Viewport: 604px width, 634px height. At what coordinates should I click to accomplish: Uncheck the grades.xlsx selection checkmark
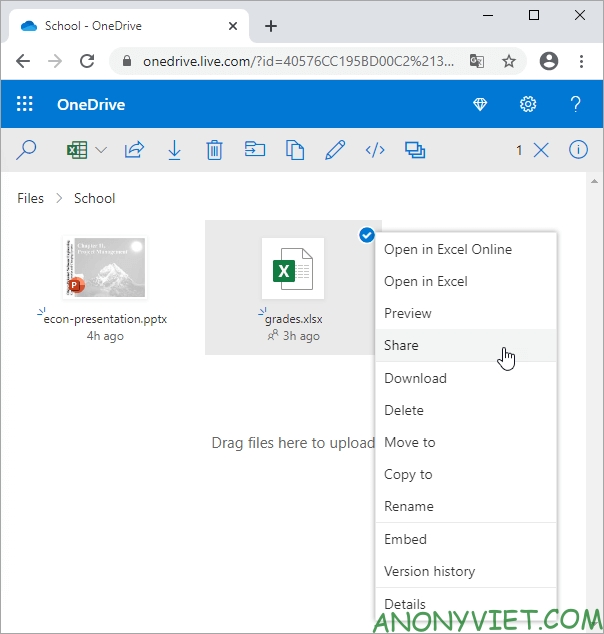coord(366,235)
